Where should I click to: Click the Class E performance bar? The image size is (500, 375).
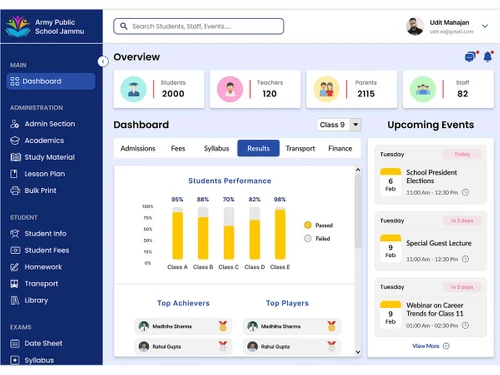280,233
